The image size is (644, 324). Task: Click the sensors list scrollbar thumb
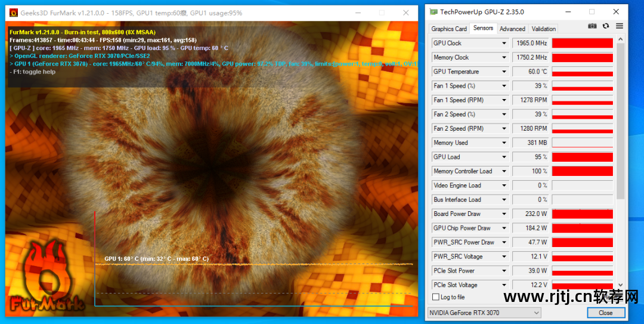point(620,121)
